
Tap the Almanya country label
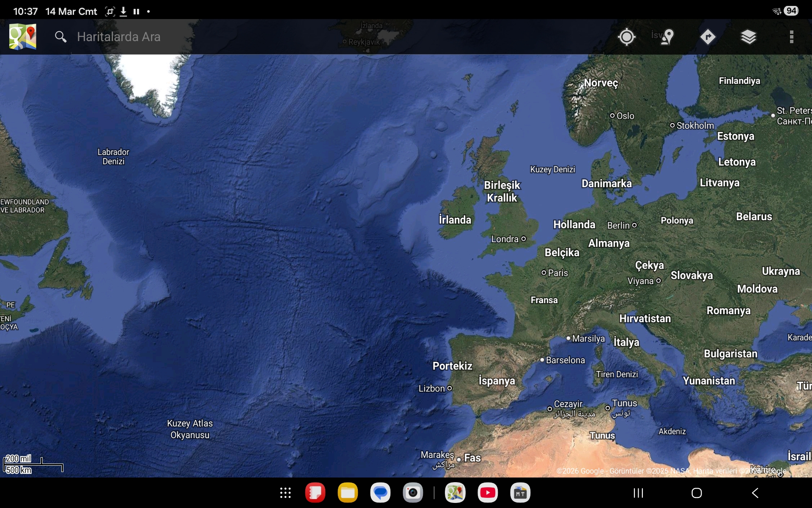tap(609, 243)
